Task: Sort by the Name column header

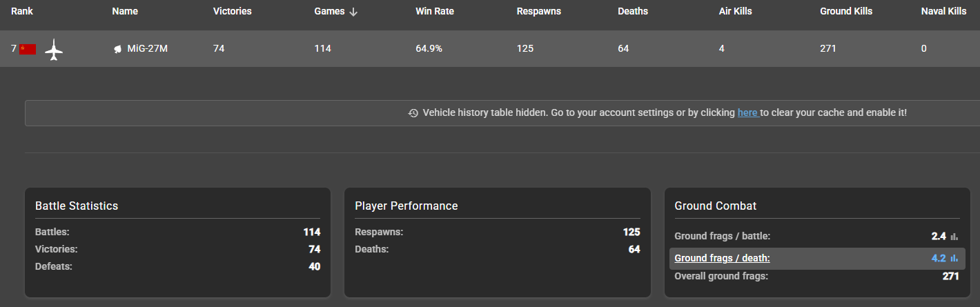Action: click(x=125, y=12)
